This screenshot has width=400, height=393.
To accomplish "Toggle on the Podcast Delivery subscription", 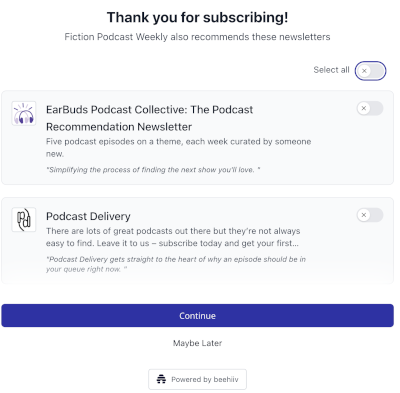I will click(x=370, y=215).
